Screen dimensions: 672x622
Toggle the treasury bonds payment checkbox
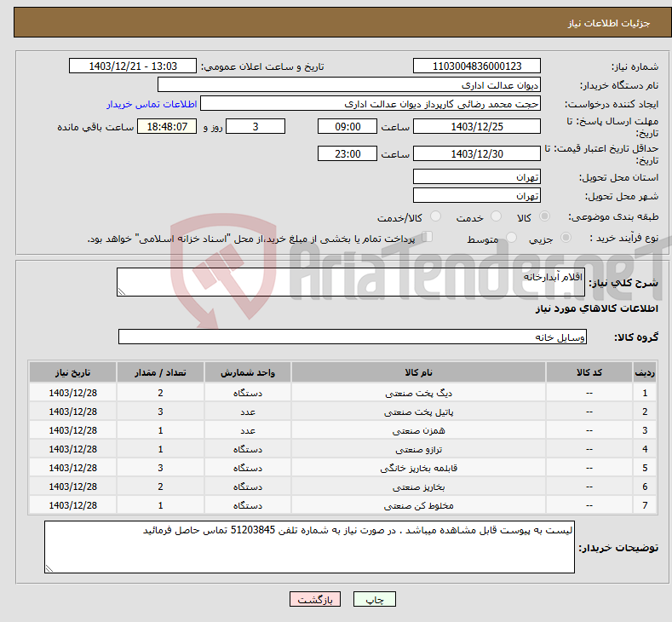click(x=428, y=237)
